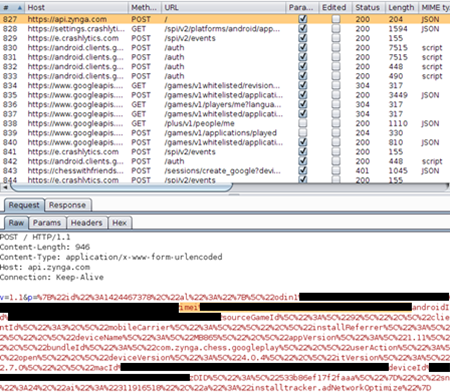Click length 3449 in row 835
The height and width of the screenshot is (392, 450).
pyautogui.click(x=398, y=95)
